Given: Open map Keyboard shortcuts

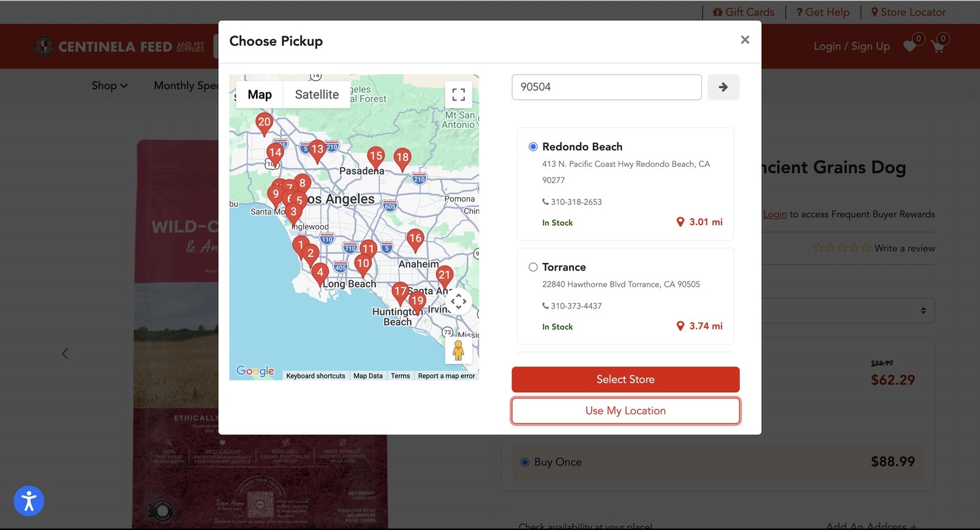Looking at the screenshot, I should click(315, 376).
